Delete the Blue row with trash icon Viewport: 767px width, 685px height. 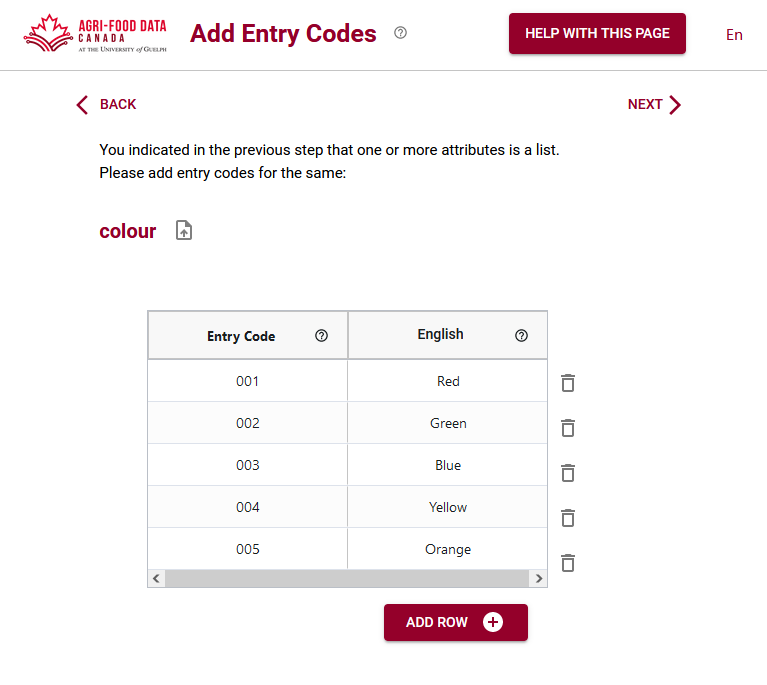tap(568, 473)
